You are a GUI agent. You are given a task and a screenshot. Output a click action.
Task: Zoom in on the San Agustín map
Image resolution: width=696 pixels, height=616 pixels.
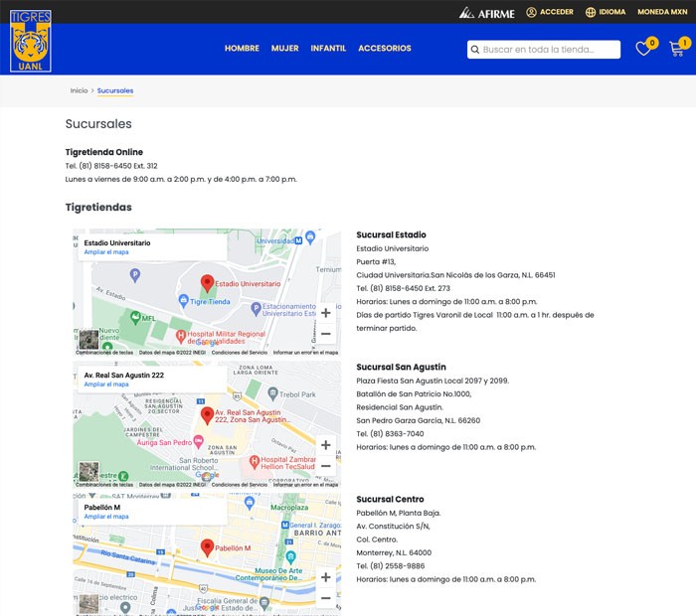pyautogui.click(x=326, y=445)
